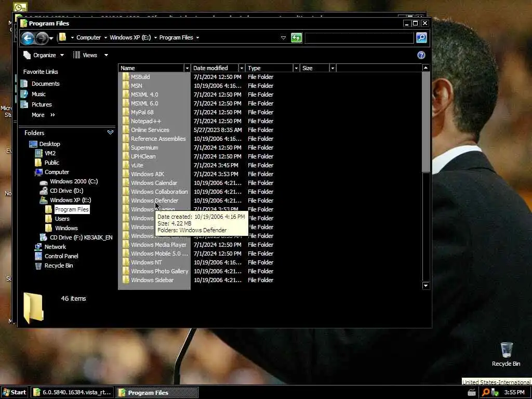This screenshot has width=532, height=399.
Task: Sort by Name column header
Action: tap(151, 68)
